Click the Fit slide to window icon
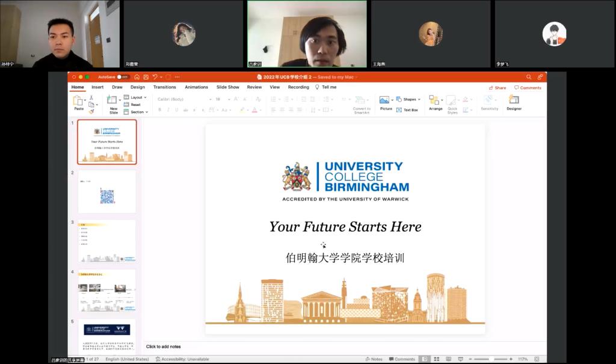Screen dimensions: 616x364 coord(537,359)
